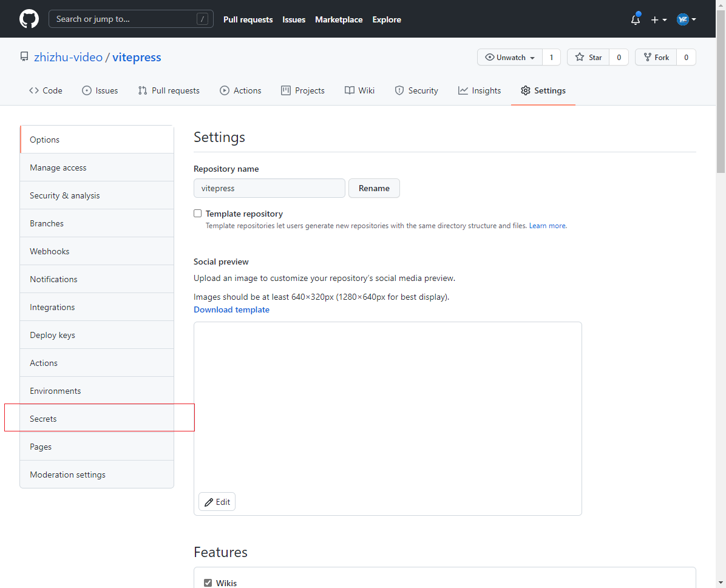Open Webhooks settings
Screen dimensions: 726x588
click(97, 251)
